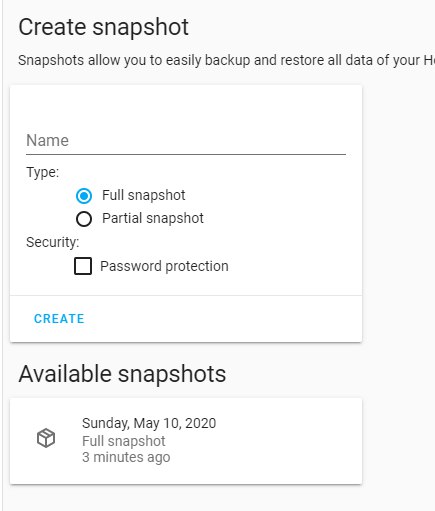Enable the Password protection checkbox
Screen dimensions: 435x511
83,266
